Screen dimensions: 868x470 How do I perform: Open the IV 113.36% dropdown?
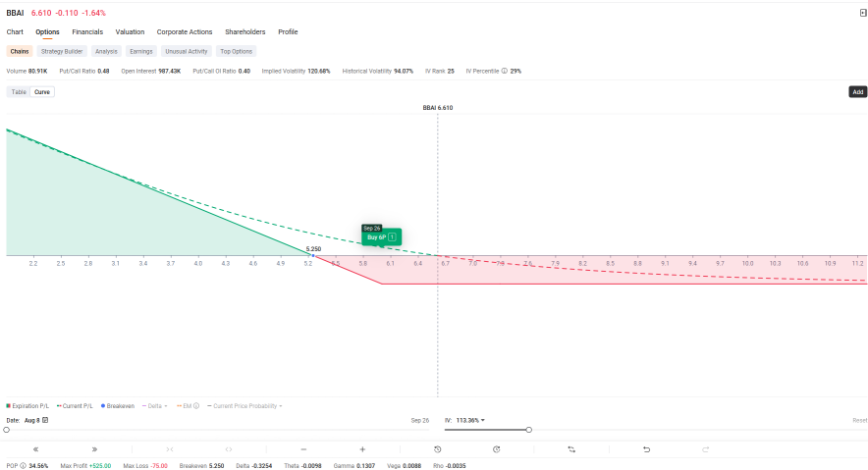pyautogui.click(x=470, y=420)
